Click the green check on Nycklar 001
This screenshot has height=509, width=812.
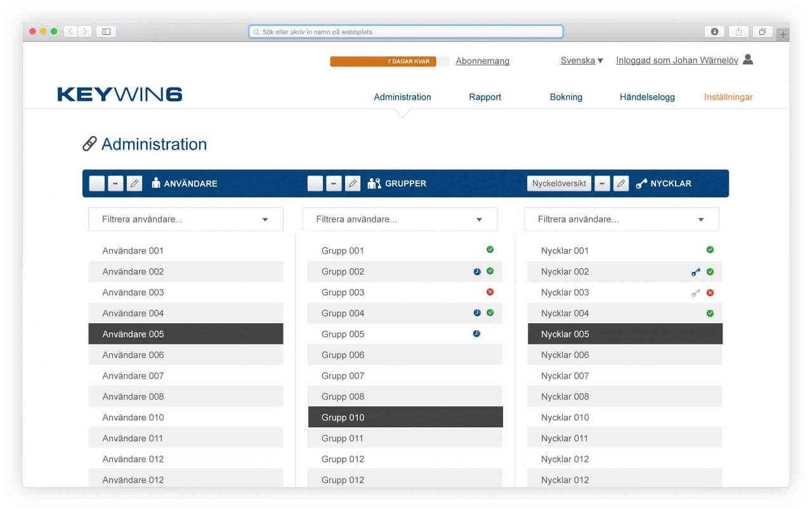710,250
